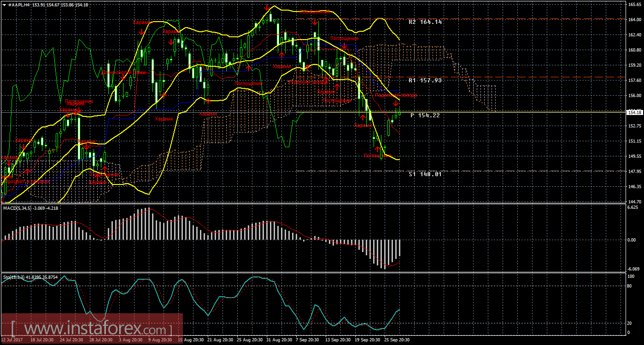Select the P 154.22 pivot label

click(x=425, y=115)
